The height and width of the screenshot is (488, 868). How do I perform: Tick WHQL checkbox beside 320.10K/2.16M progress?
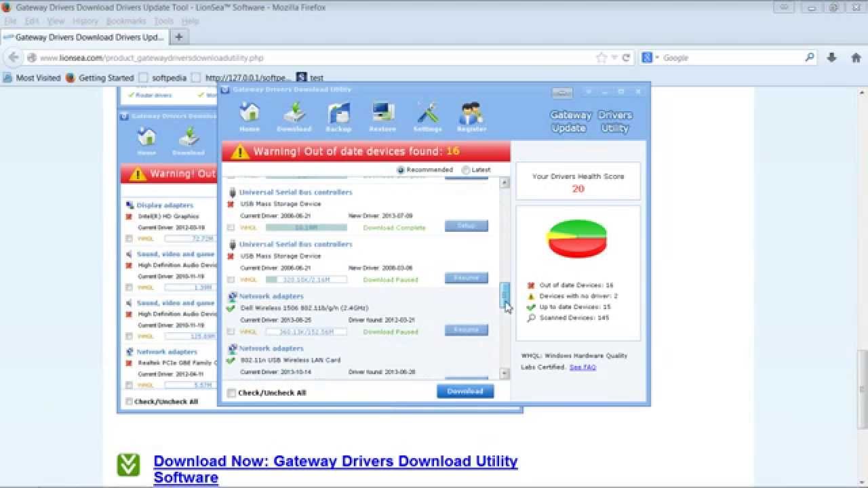click(x=231, y=280)
